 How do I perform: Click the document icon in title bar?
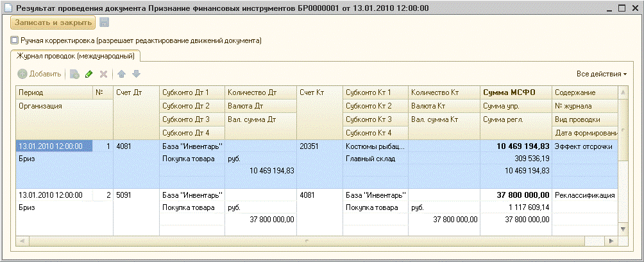6,8
